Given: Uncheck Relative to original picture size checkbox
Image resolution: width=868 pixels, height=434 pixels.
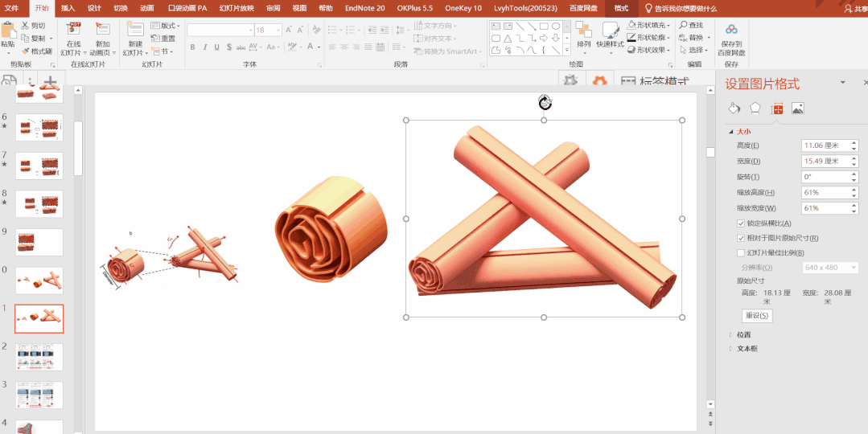Looking at the screenshot, I should (741, 239).
